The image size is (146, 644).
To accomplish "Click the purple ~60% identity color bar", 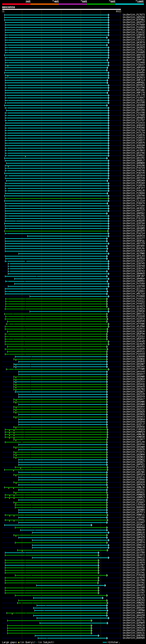I will point(73,4).
